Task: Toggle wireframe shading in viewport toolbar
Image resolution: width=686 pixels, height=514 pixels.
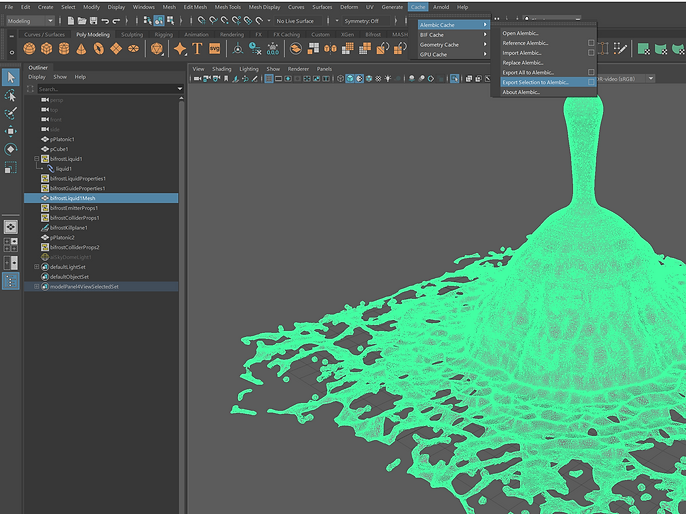Action: (x=340, y=79)
